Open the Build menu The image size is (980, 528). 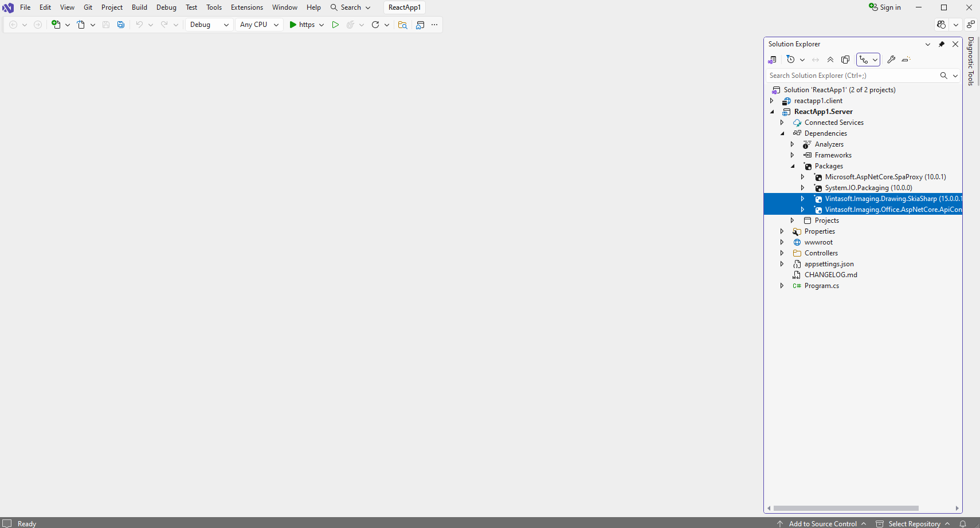pos(139,7)
